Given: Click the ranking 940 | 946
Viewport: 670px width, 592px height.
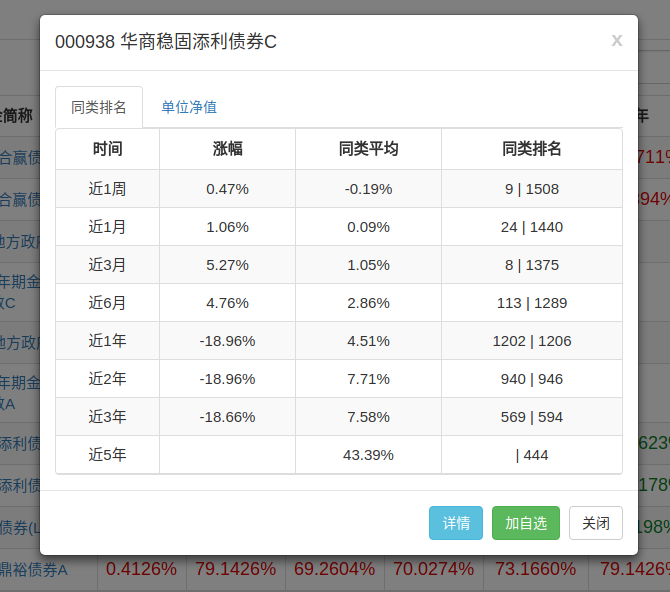Looking at the screenshot, I should click(532, 379).
